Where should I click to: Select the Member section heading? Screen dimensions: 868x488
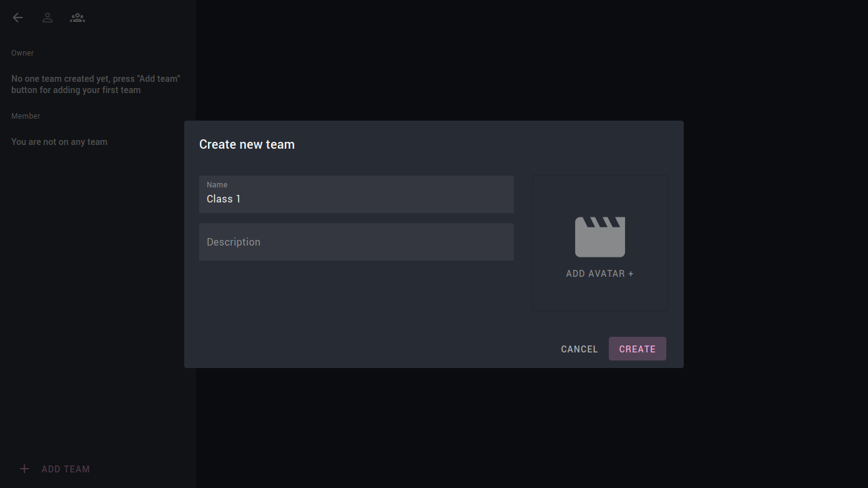pos(26,116)
